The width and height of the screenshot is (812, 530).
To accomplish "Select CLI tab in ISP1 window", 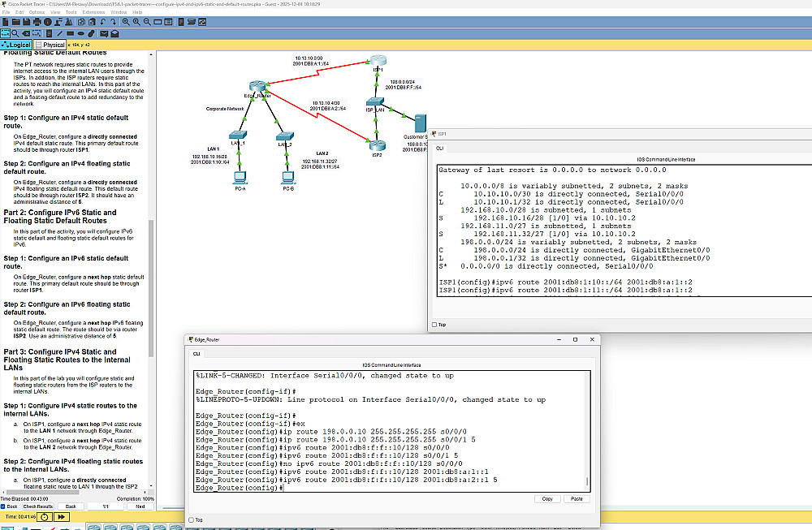I will click(439, 148).
